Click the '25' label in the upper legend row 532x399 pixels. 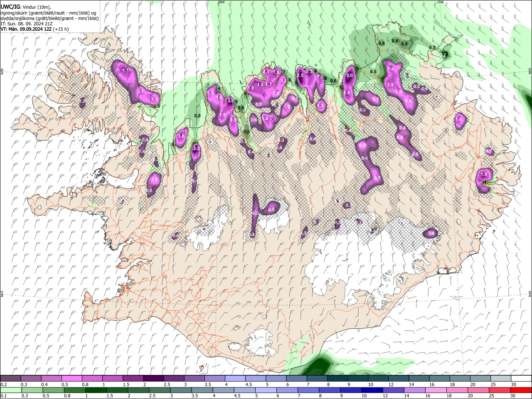(493, 384)
